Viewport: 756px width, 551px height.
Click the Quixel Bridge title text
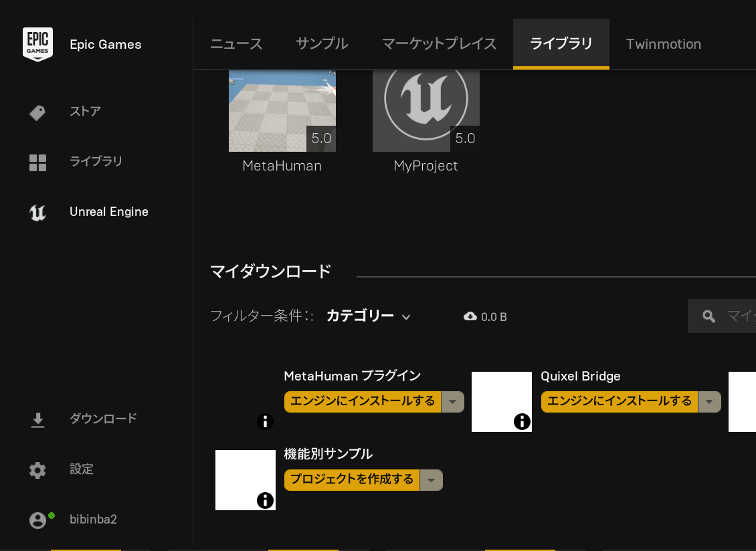point(581,376)
